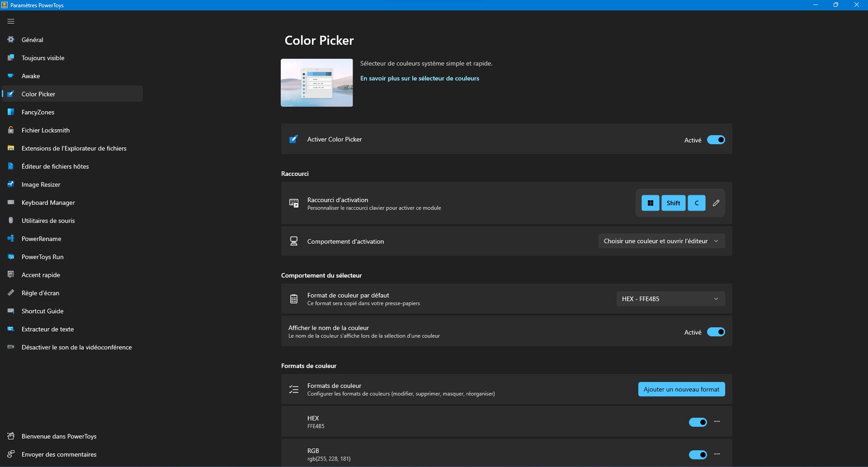This screenshot has height=467, width=868.
Task: Click the Color Picker preview thumbnail
Action: (x=317, y=83)
